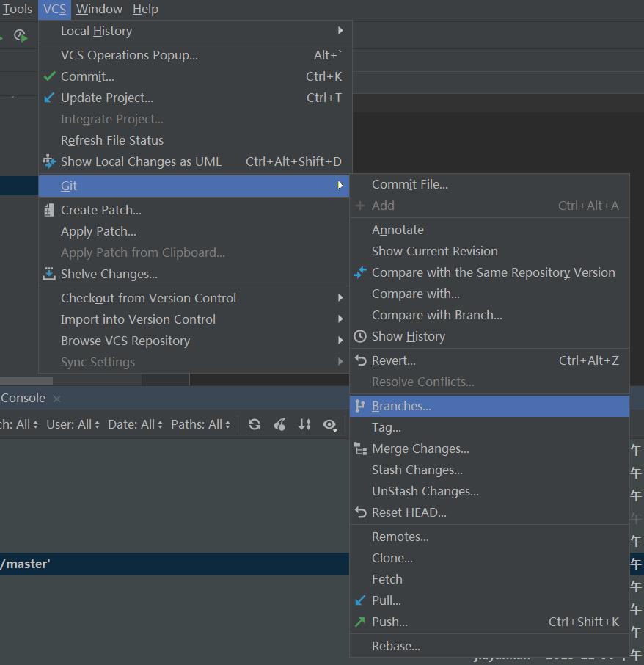Image resolution: width=644 pixels, height=665 pixels.
Task: Open the Window menu in menu bar
Action: pos(99,9)
